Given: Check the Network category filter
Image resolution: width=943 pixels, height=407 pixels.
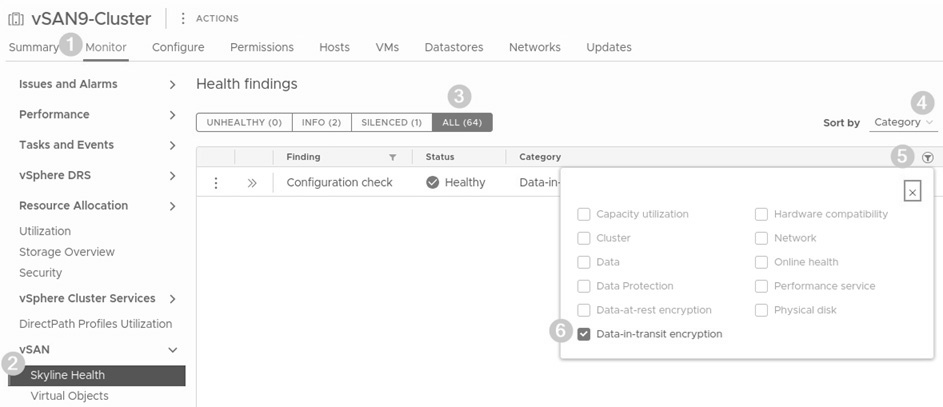Looking at the screenshot, I should (761, 238).
